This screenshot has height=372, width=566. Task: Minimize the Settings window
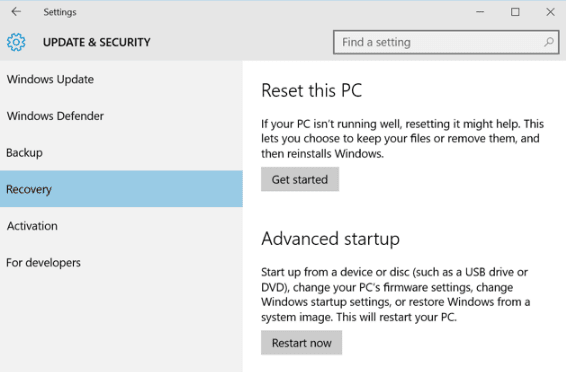pyautogui.click(x=480, y=12)
